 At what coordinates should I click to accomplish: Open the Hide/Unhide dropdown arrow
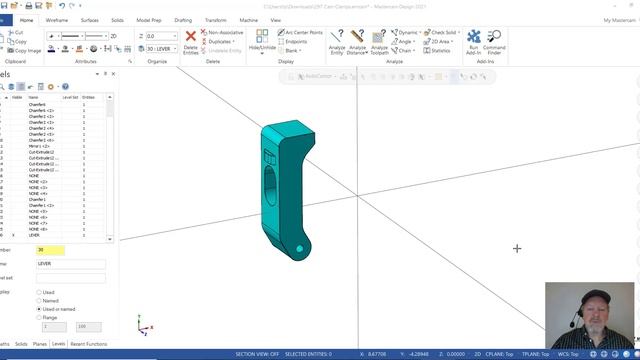tap(262, 53)
